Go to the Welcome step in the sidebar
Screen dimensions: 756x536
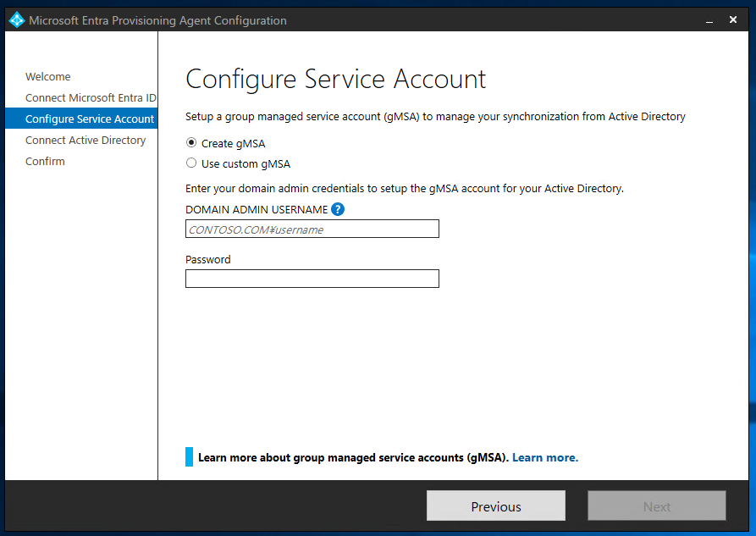coord(47,77)
